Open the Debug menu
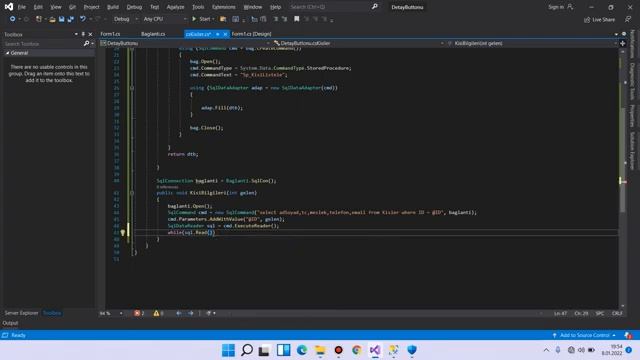Image resolution: width=640 pixels, height=360 pixels. tap(134, 7)
